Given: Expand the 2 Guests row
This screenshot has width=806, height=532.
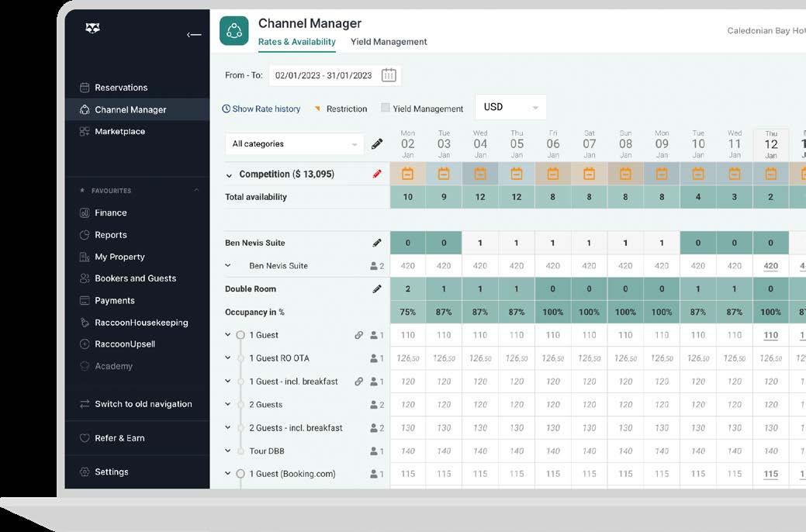Looking at the screenshot, I should tap(228, 404).
